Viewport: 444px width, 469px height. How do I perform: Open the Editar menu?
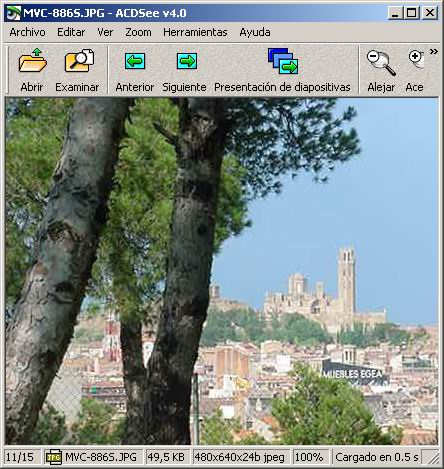coord(71,32)
